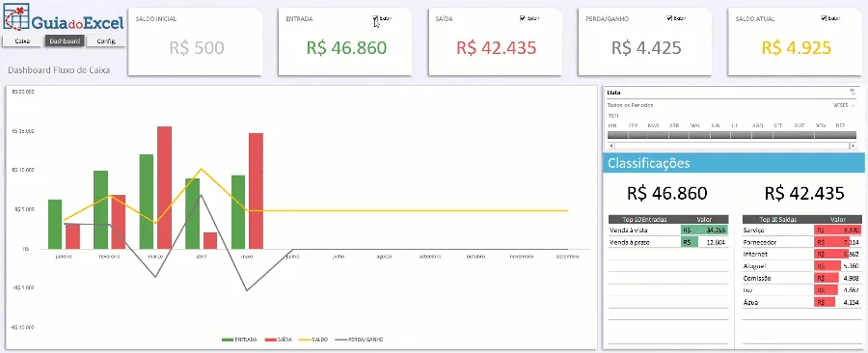The width and height of the screenshot is (868, 353).
Task: Toggle the SALDO ATUAL card checkbox
Action: coord(825,18)
